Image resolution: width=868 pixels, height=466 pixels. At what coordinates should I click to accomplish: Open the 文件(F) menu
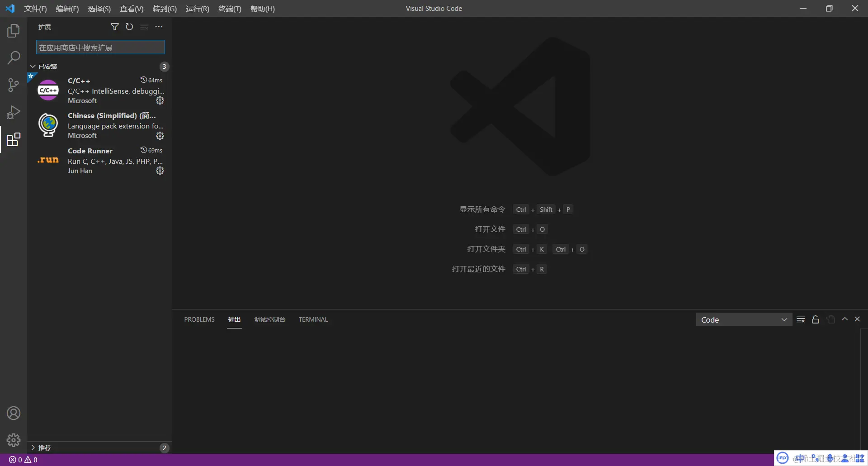pos(35,9)
